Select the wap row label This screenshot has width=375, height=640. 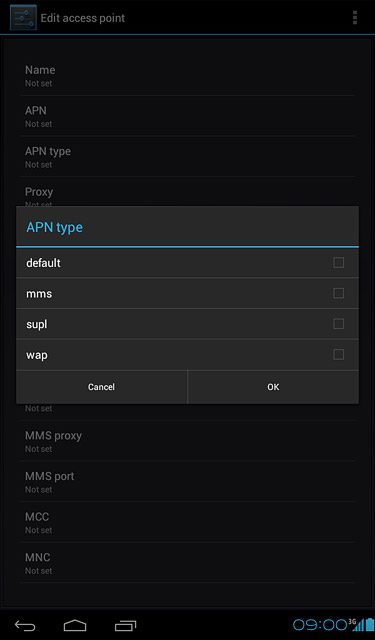tap(37, 356)
